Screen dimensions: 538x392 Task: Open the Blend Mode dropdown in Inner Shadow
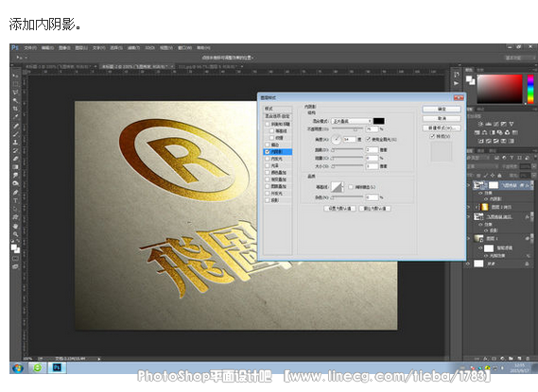352,121
